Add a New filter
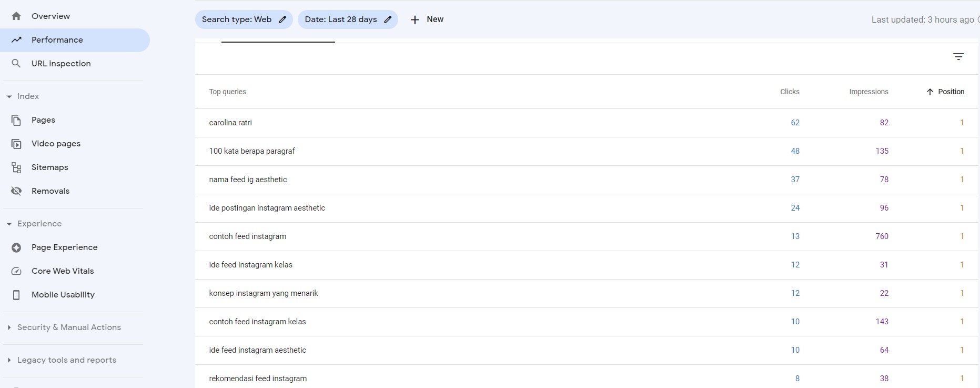Screen dimensions: 980x388 pyautogui.click(x=427, y=19)
